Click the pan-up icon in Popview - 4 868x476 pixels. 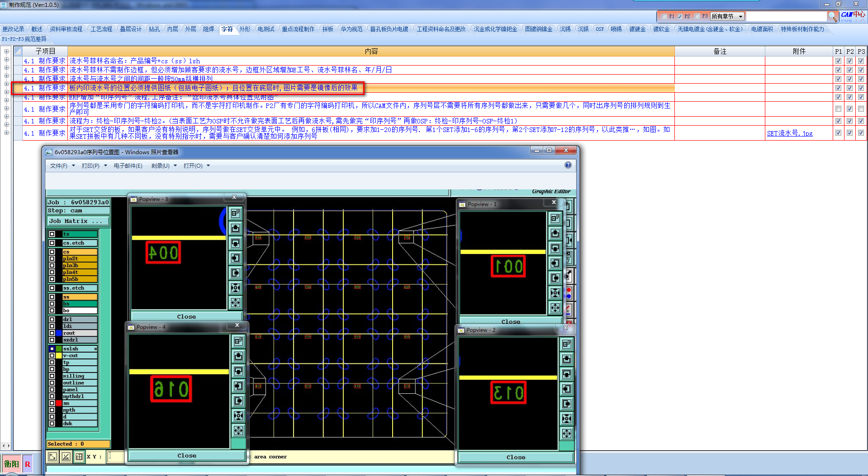coord(238,356)
